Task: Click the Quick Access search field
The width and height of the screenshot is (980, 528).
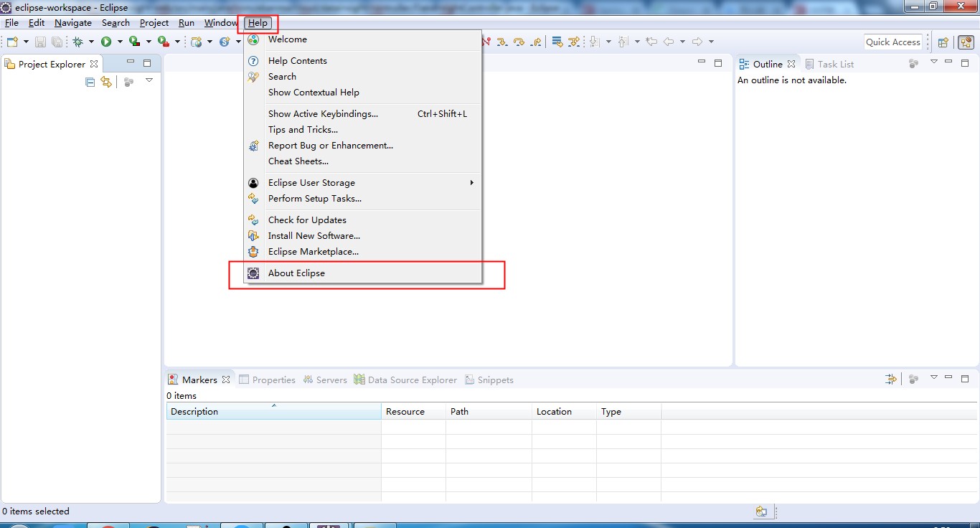Action: (893, 42)
